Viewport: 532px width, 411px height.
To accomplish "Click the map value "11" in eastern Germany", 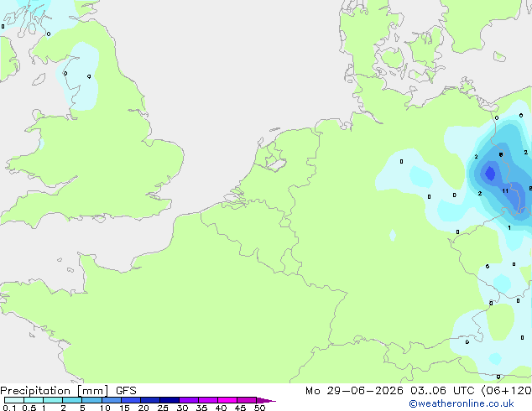I will [505, 191].
